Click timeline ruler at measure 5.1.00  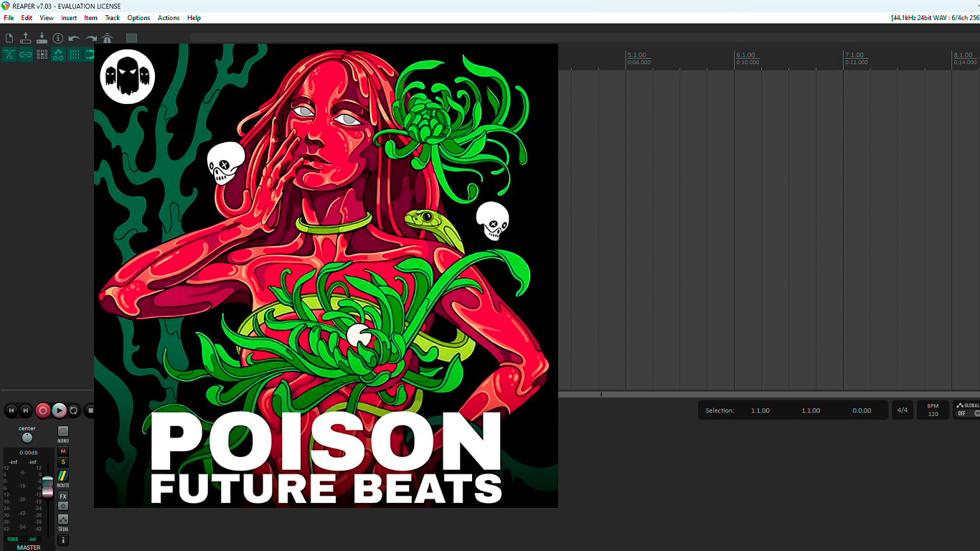(x=636, y=58)
